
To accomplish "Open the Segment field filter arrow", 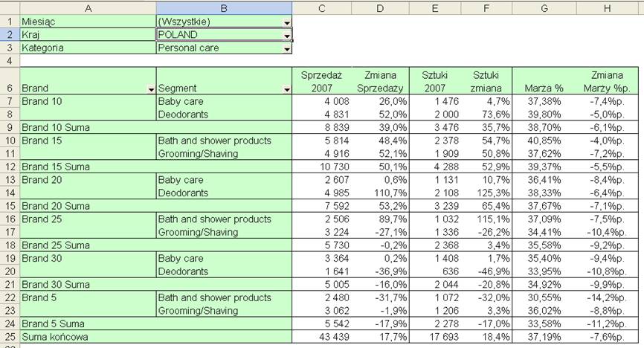I will coord(287,89).
